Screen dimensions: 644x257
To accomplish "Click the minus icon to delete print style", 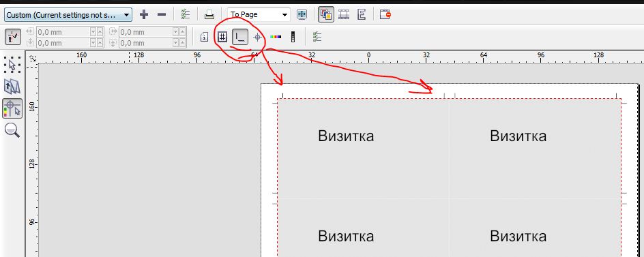I will (x=162, y=15).
